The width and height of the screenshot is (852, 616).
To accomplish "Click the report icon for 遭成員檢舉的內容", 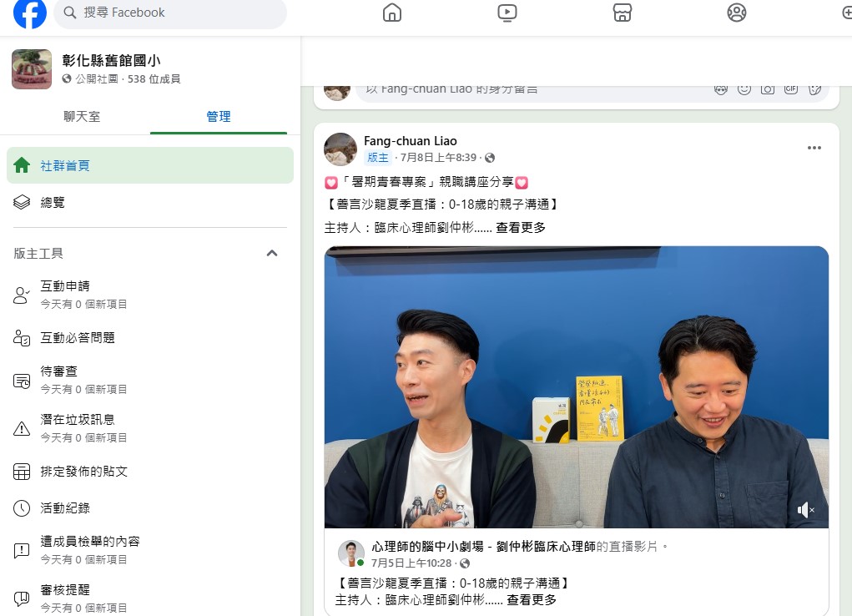I will tap(22, 551).
